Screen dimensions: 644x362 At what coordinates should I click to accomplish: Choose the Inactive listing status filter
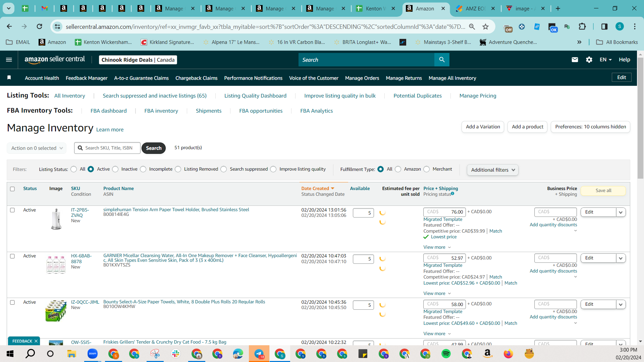115,169
